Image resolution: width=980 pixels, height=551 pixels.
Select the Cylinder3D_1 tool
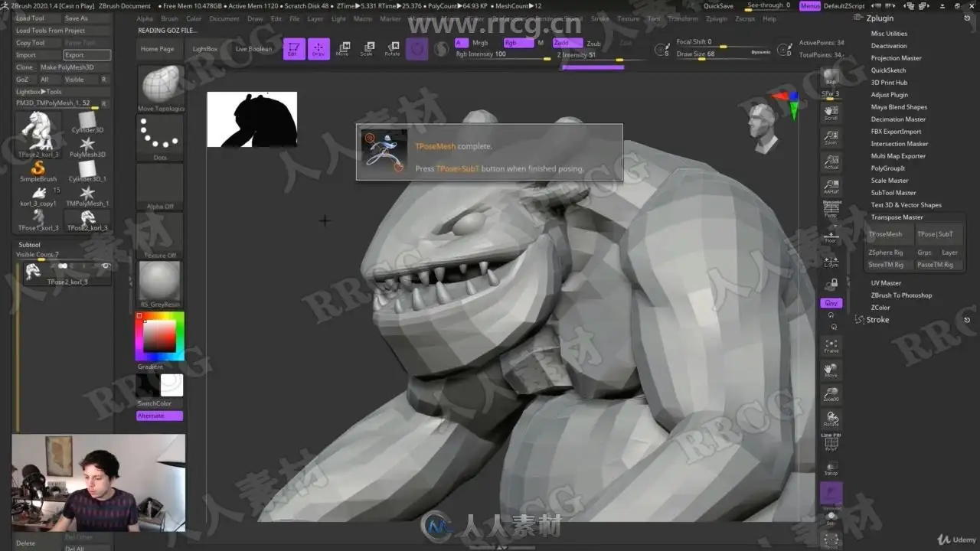click(x=87, y=171)
